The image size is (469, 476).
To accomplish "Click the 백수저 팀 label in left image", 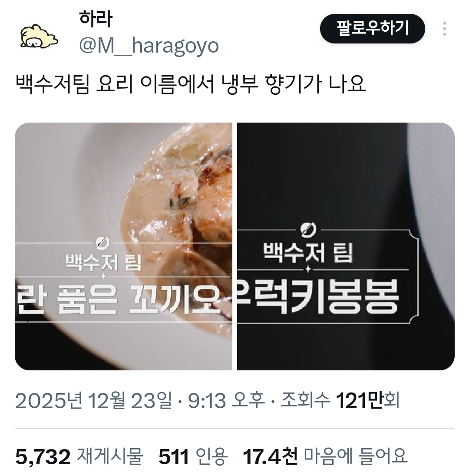I will tap(103, 262).
